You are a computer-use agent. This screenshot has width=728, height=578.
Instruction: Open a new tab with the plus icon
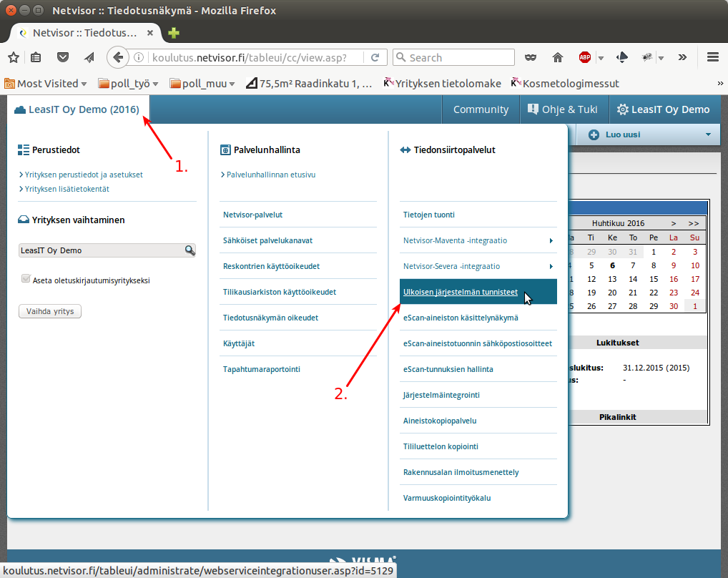pyautogui.click(x=174, y=33)
